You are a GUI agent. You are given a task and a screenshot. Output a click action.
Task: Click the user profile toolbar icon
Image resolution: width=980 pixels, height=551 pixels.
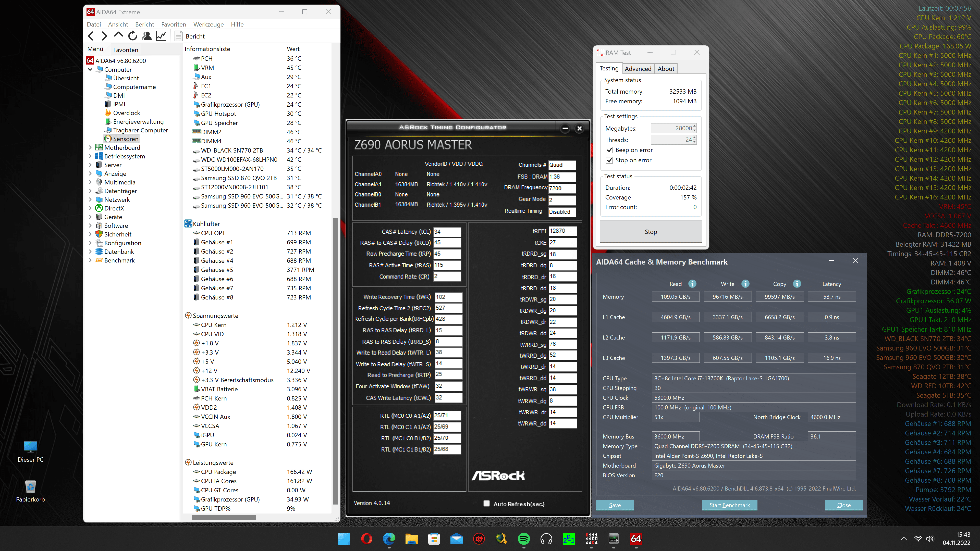tap(146, 36)
